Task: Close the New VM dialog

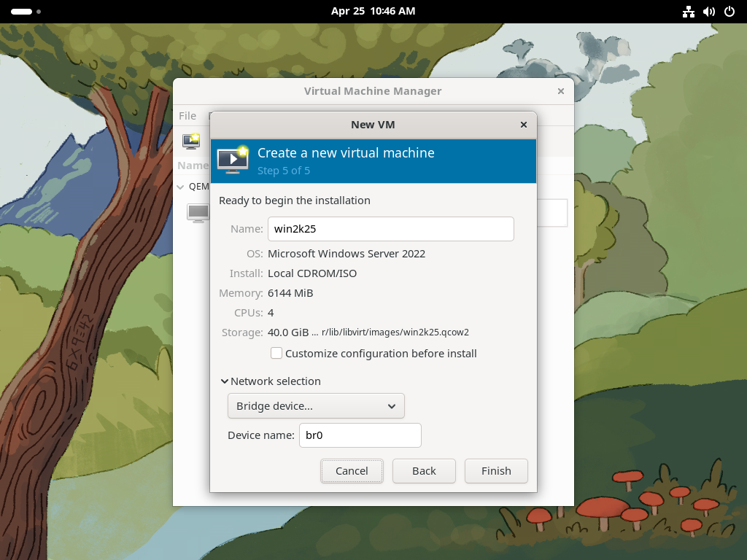Action: (x=524, y=125)
